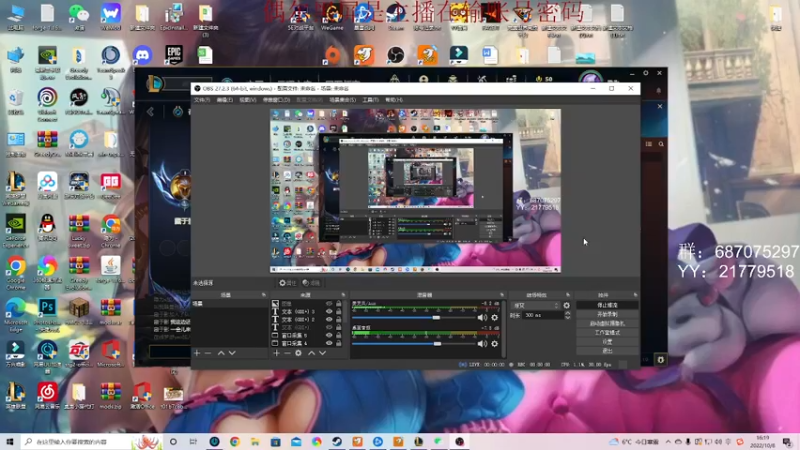Pop out the scene transitions dock panel
Image resolution: width=800 pixels, height=450 pixels.
[568, 295]
